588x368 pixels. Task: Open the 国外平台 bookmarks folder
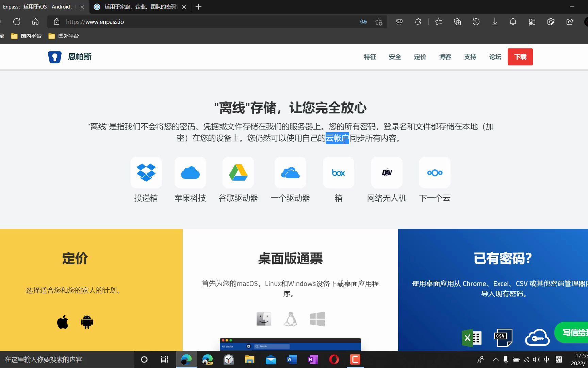pos(64,36)
